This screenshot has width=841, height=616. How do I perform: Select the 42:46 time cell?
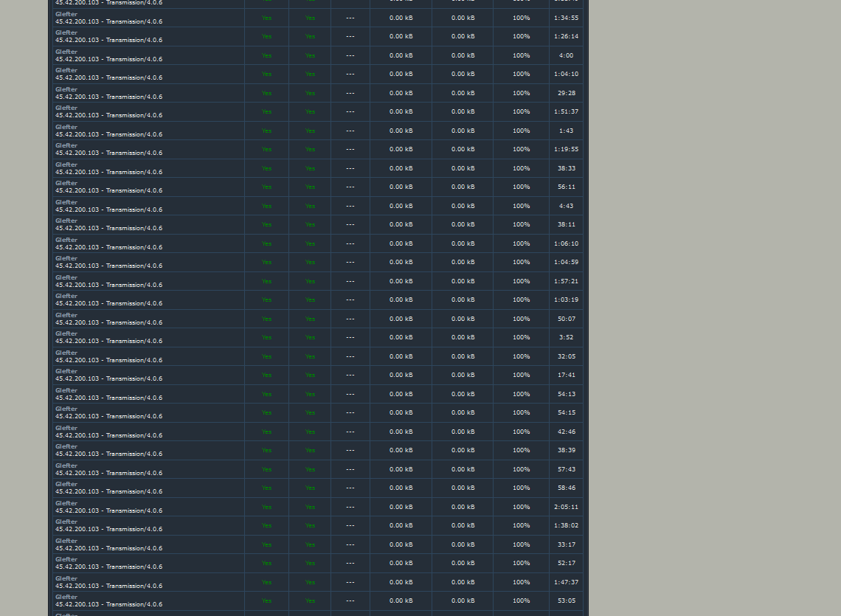566,432
